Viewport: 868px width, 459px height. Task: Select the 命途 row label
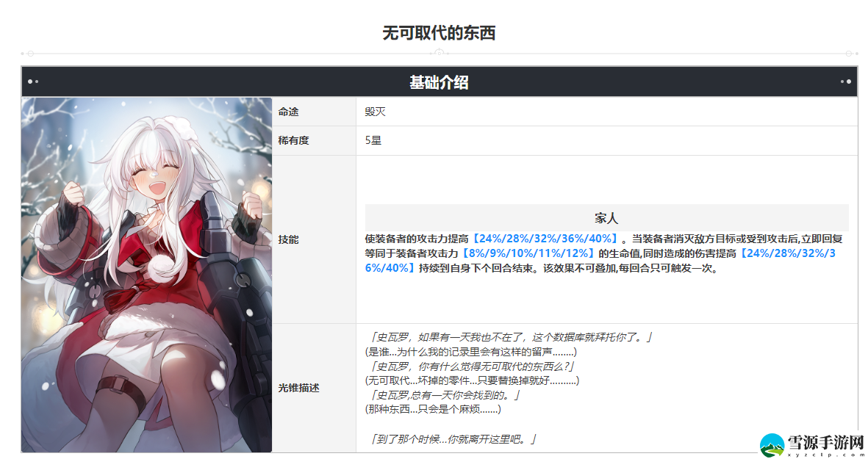pos(288,112)
